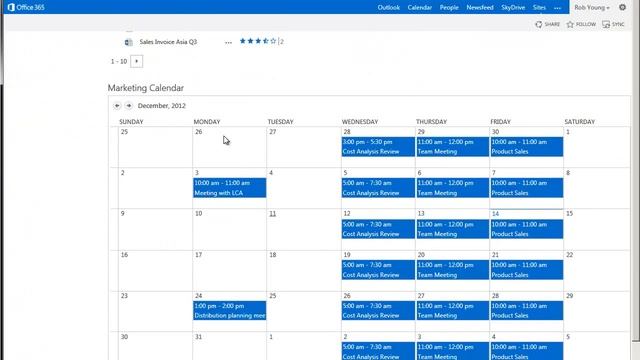Open Distribution planning meeting on December 24
This screenshot has width=640, height=360.
tap(230, 311)
